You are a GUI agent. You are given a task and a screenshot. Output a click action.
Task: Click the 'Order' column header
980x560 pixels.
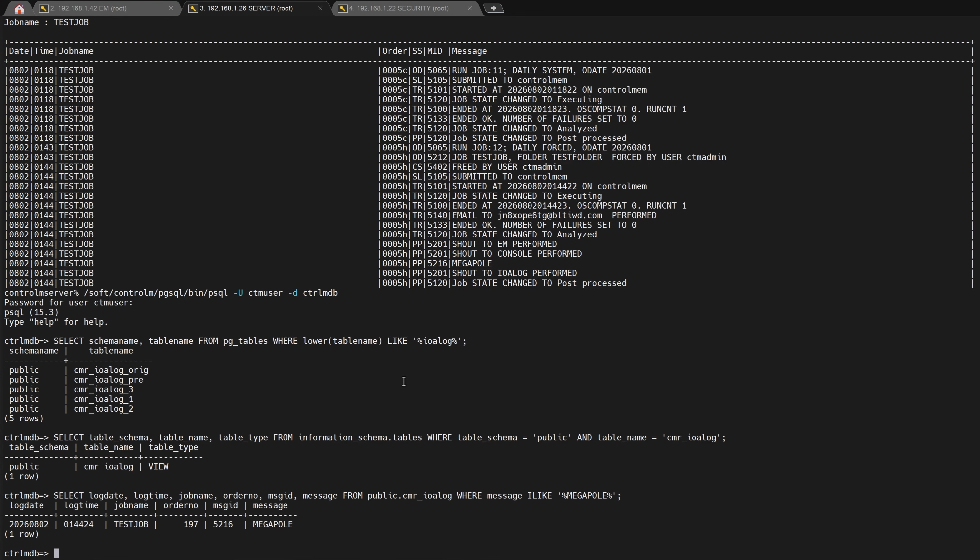395,51
